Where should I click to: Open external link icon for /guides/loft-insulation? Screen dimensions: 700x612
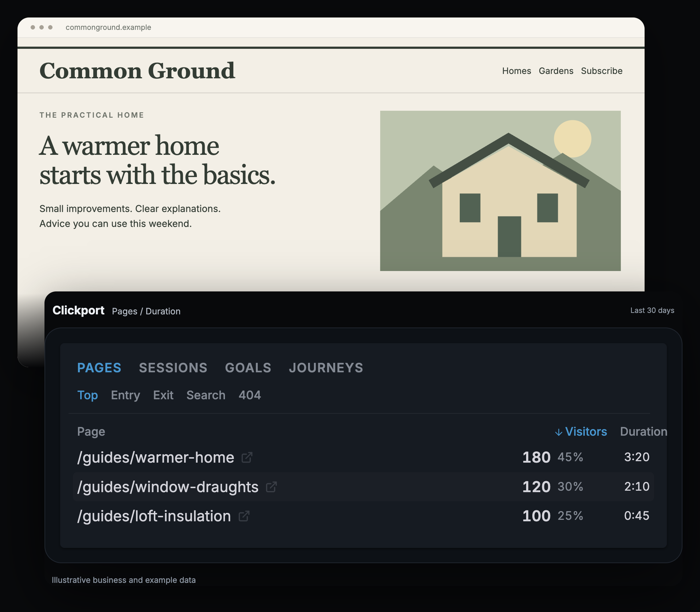click(244, 516)
